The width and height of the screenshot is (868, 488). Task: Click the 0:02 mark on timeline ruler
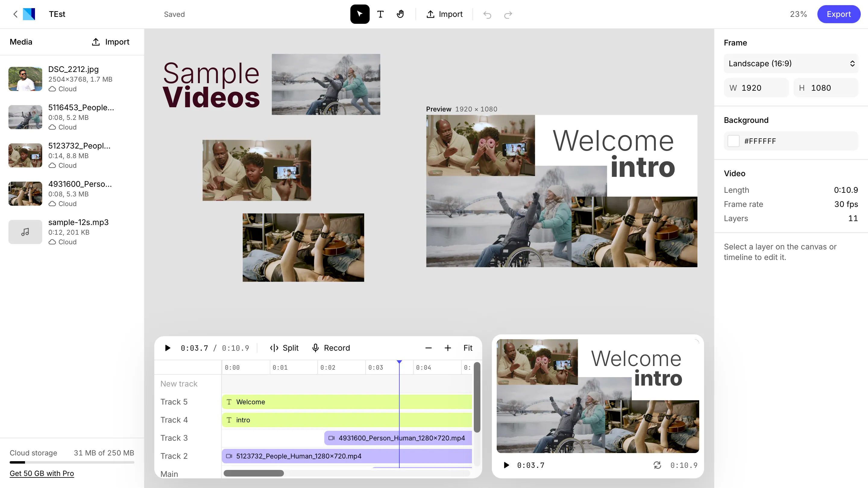tap(328, 367)
